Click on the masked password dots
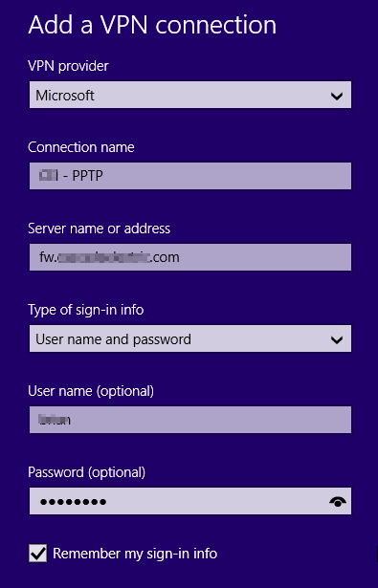The width and height of the screenshot is (378, 588). pyautogui.click(x=73, y=502)
